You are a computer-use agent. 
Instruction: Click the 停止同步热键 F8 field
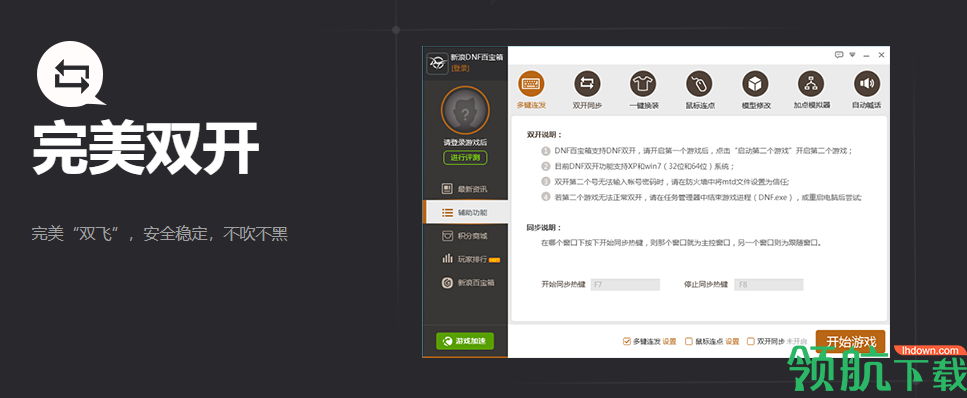768,284
